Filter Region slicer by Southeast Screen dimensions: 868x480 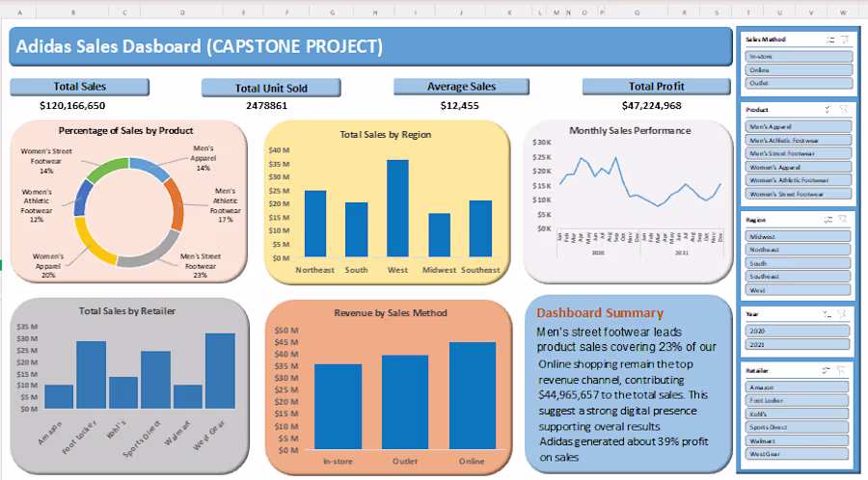pos(798,276)
